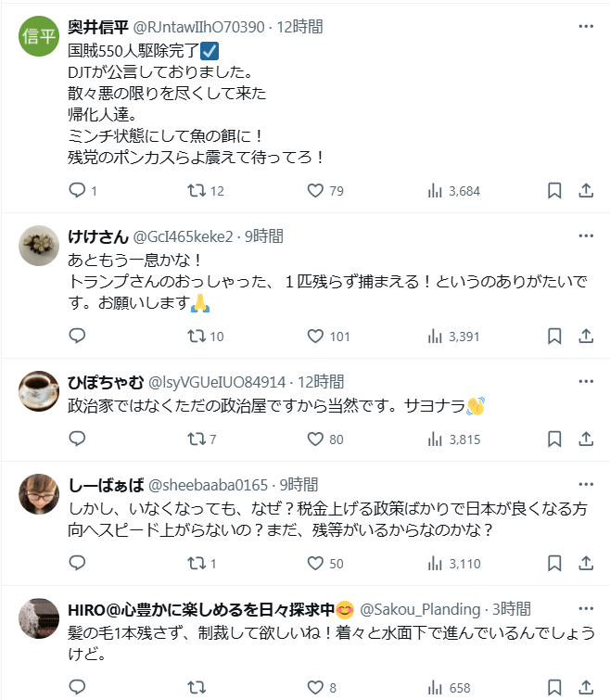The image size is (610, 700).
Task: Share しーばぁば's tweet
Action: pos(586,564)
